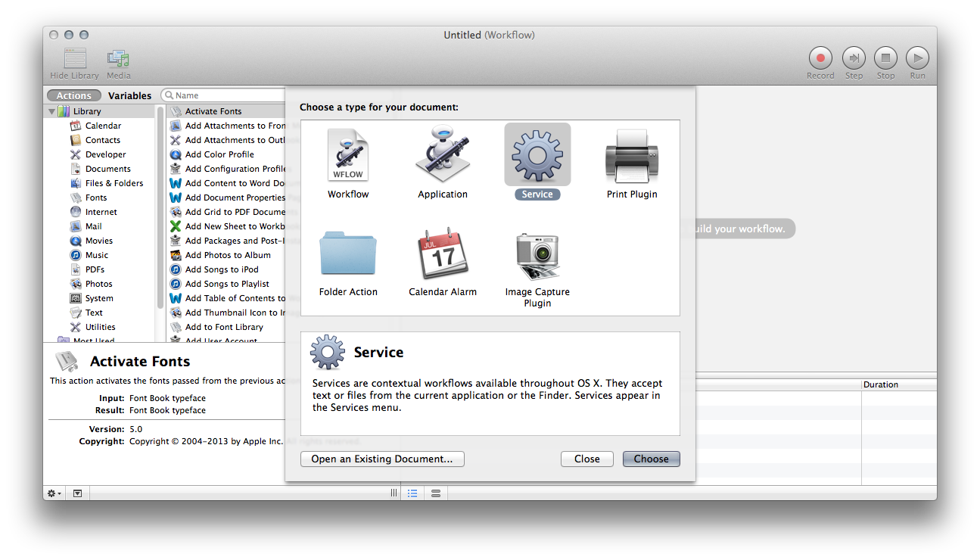Viewport: 980px width, 560px height.
Task: Select Photos category in library
Action: click(x=98, y=284)
